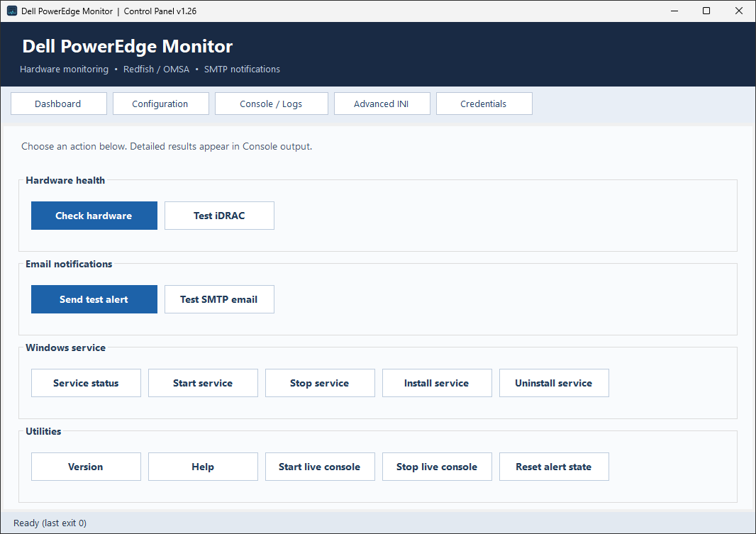Send a test alert
This screenshot has height=534, width=756.
point(94,299)
